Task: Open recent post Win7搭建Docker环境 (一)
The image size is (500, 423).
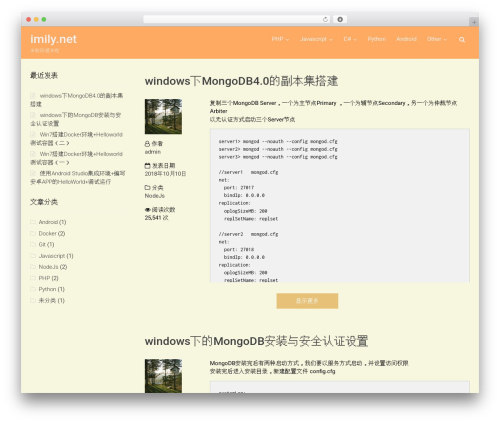Action: (x=77, y=158)
